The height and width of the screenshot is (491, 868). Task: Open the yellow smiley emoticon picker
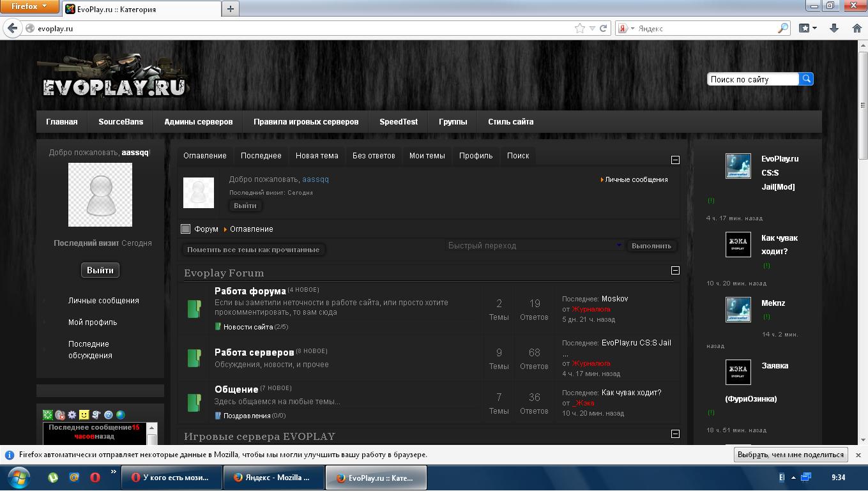tap(84, 415)
